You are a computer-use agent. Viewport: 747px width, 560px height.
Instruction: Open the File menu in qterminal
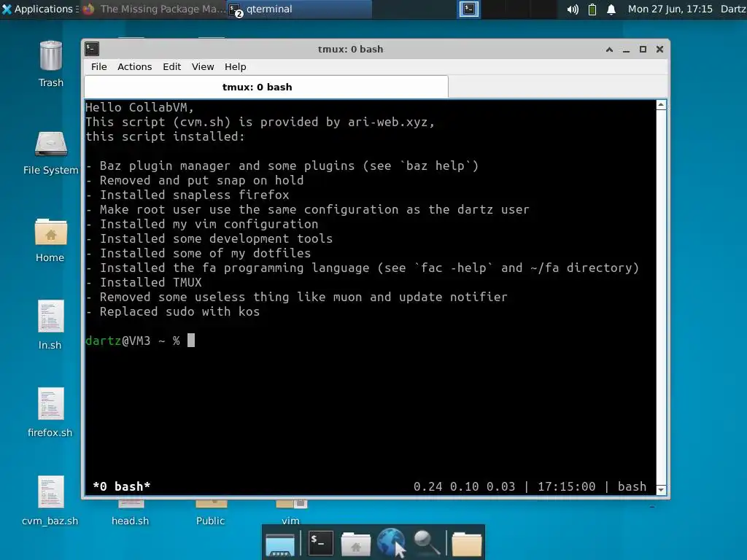(x=99, y=66)
